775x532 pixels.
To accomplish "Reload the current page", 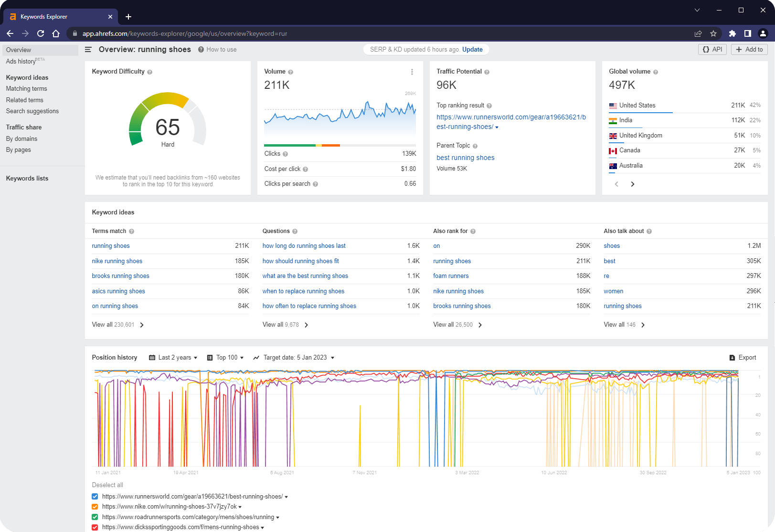I will point(41,33).
